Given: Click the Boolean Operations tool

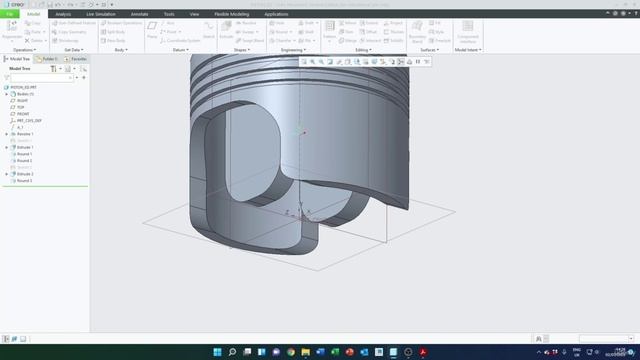Looking at the screenshot, I should [x=121, y=23].
